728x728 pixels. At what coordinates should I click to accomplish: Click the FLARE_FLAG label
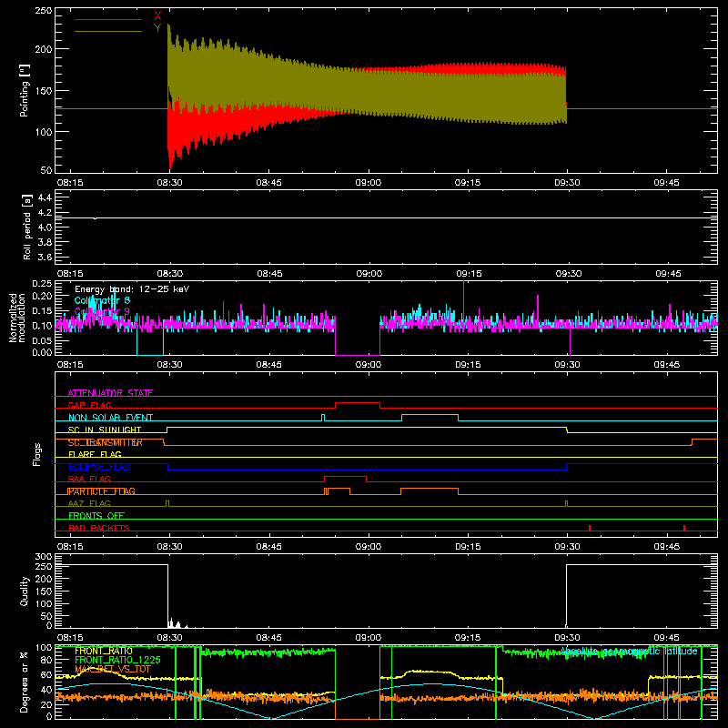coord(95,454)
